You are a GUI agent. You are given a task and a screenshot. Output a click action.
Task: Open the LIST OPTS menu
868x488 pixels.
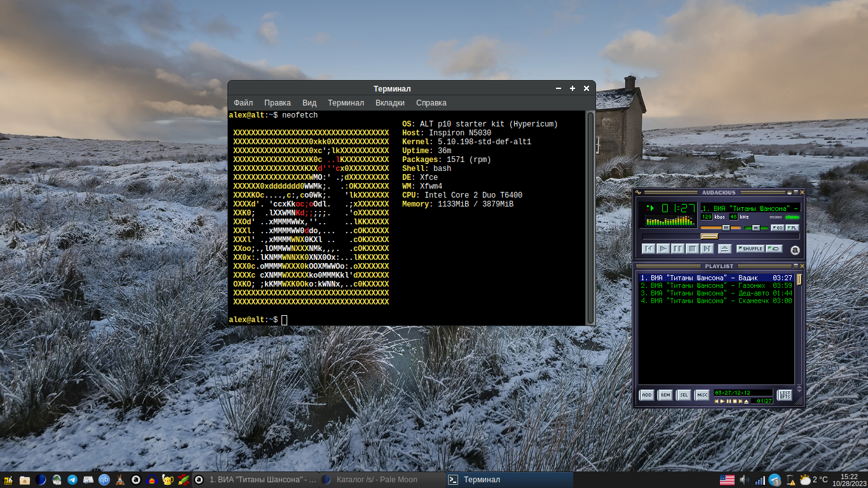pos(785,395)
